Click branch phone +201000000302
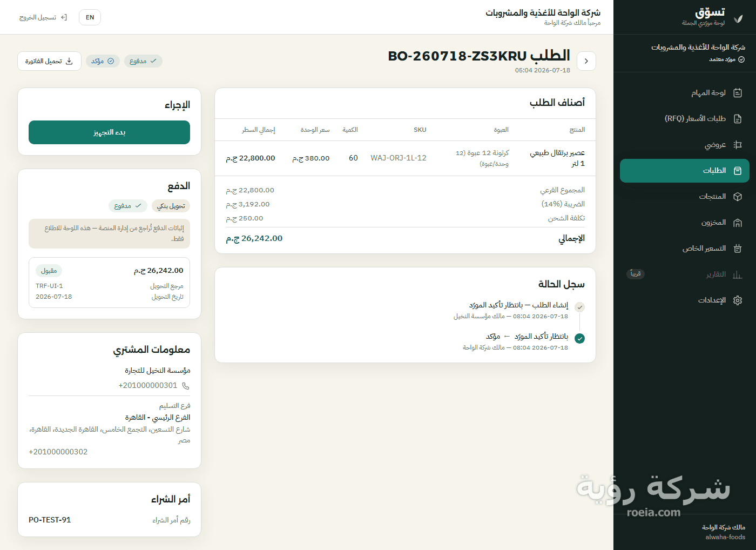Viewport: 756px width, 550px height. pos(58,452)
